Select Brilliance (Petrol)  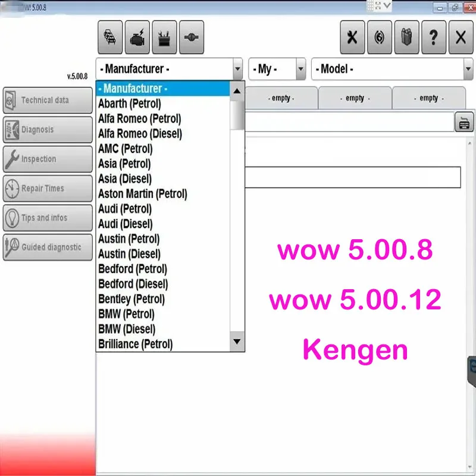tap(163, 344)
